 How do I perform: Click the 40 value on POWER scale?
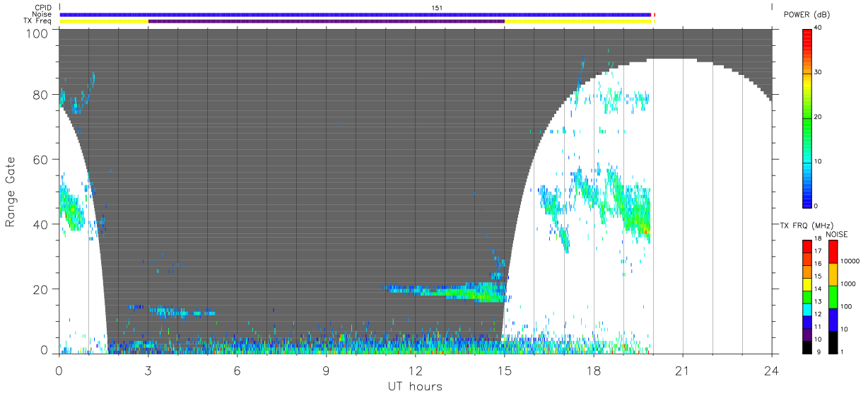(x=819, y=28)
